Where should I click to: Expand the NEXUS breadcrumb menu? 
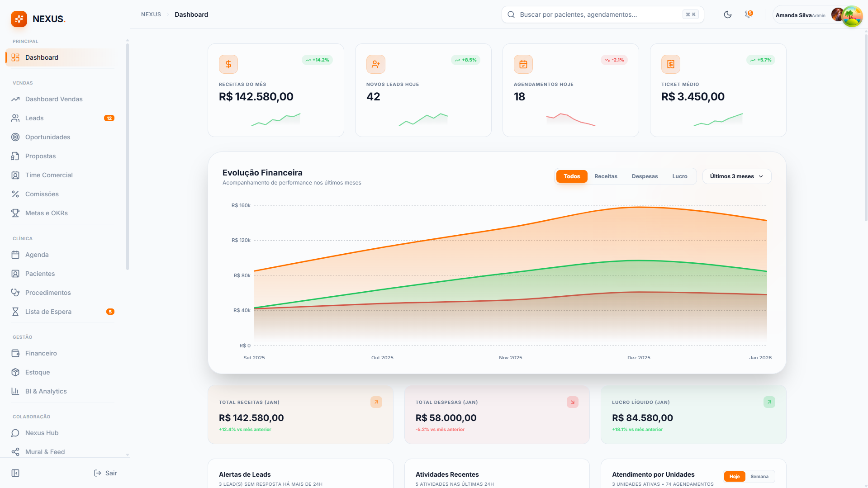[151, 14]
